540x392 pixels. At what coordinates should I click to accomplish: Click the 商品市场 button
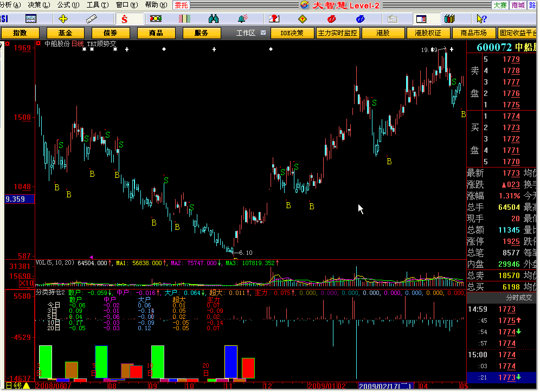coord(473,33)
